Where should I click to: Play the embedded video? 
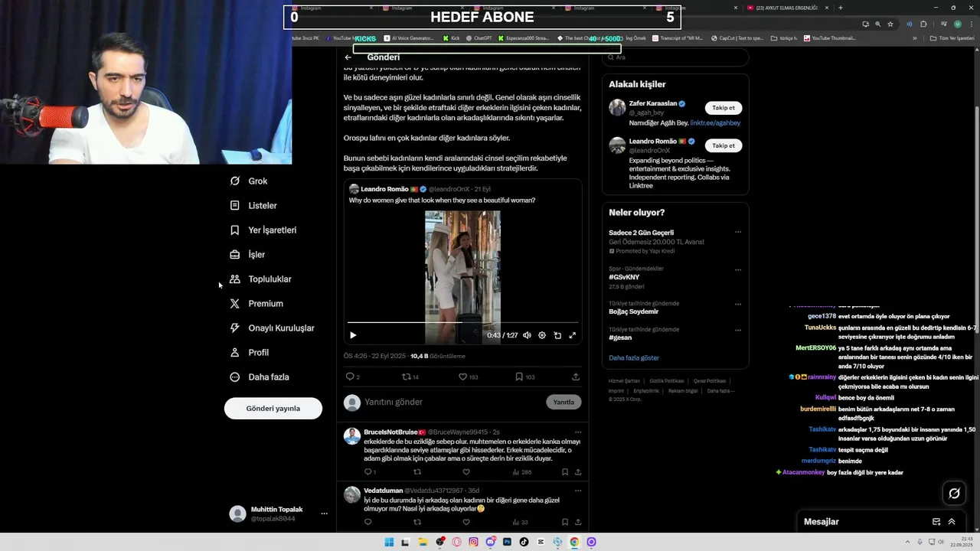pyautogui.click(x=353, y=335)
